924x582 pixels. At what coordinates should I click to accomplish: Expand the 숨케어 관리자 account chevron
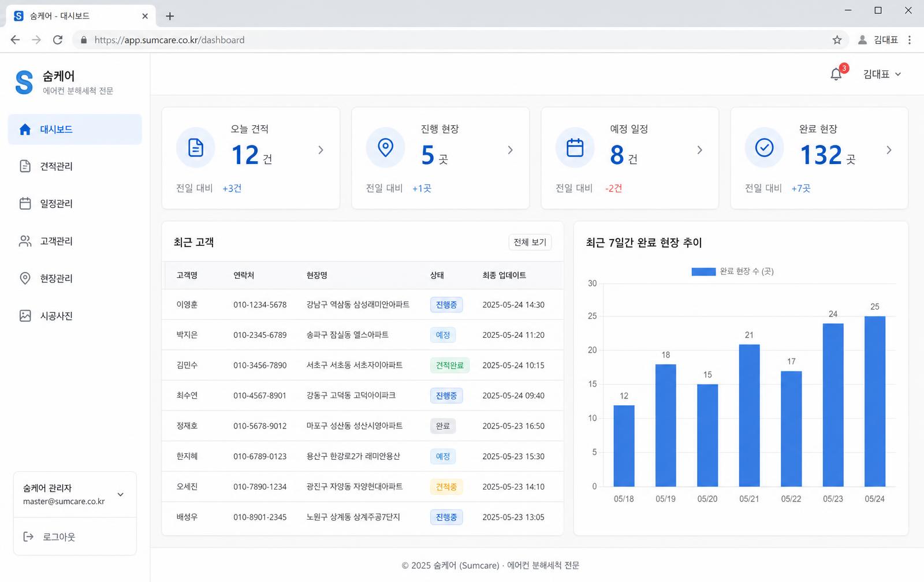[x=121, y=495]
